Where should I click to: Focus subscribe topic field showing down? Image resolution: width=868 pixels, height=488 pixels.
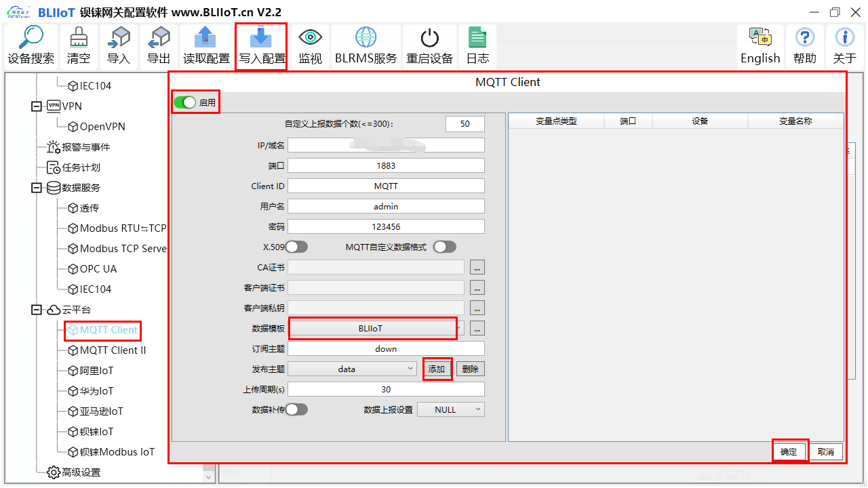point(387,348)
